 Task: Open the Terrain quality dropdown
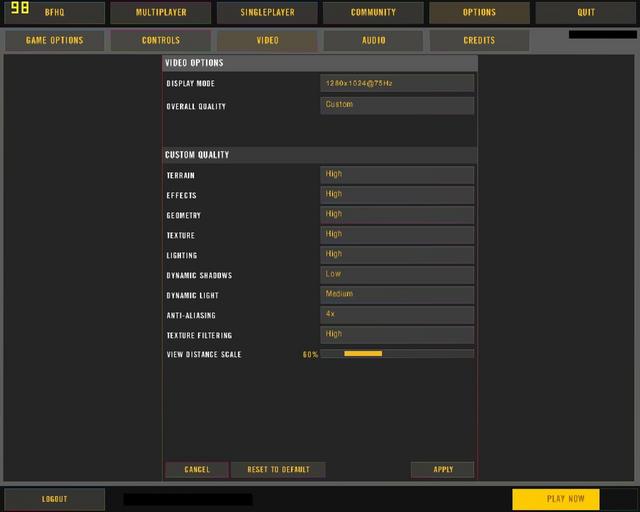coord(397,175)
